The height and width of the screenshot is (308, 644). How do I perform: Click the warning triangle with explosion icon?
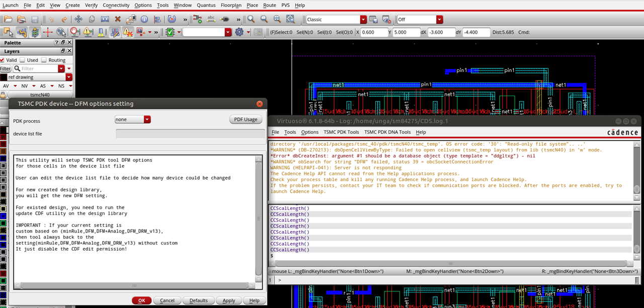[127, 32]
